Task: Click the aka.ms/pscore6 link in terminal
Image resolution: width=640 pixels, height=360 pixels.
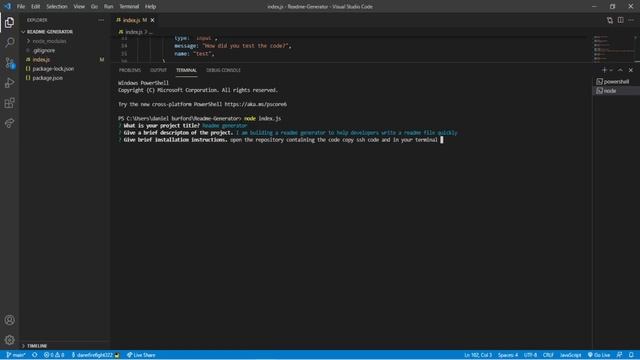Action: point(256,104)
